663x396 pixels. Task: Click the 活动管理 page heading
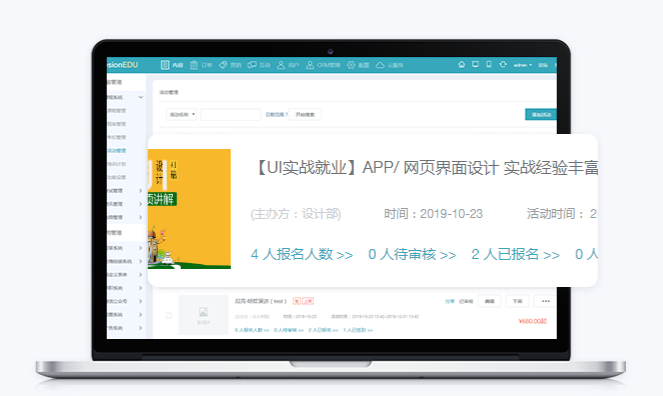pos(169,92)
